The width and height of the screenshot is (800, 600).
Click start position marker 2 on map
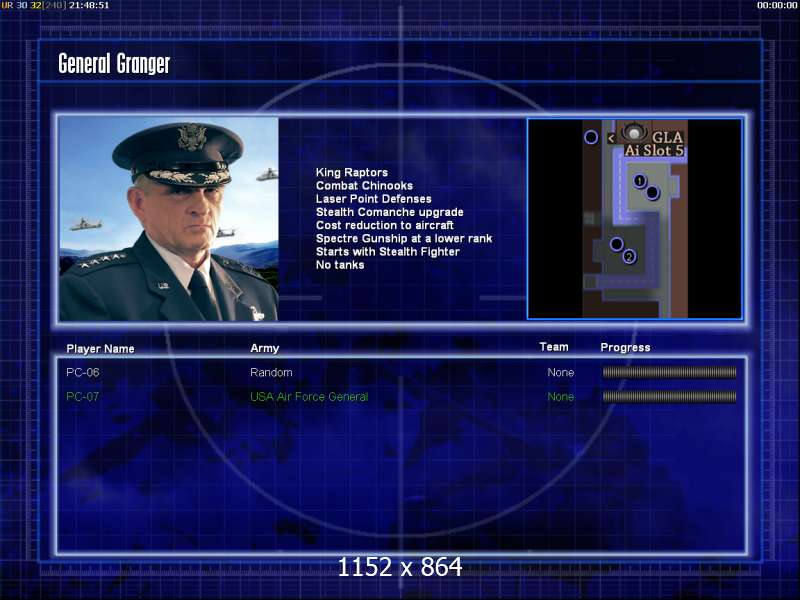pyautogui.click(x=629, y=257)
